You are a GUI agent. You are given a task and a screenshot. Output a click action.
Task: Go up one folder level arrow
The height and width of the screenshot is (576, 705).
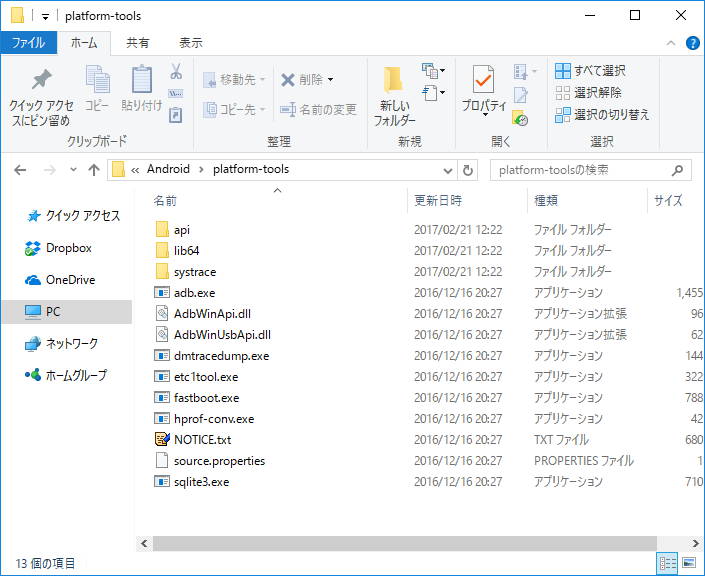[x=94, y=170]
